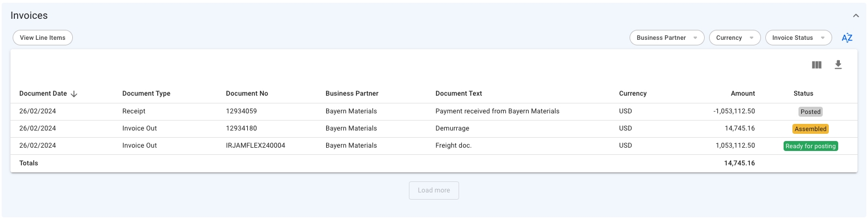Open the Invoice Status filter dropdown

point(798,38)
